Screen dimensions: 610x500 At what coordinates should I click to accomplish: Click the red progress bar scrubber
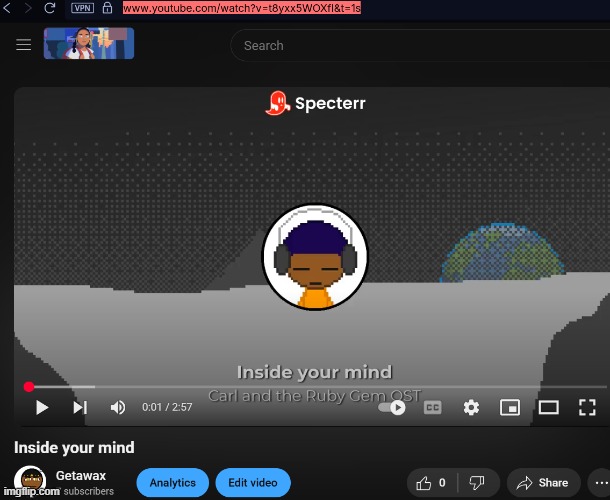point(29,387)
